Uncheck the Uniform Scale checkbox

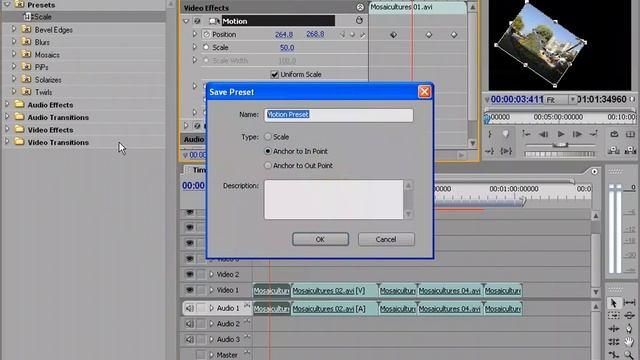(x=274, y=74)
